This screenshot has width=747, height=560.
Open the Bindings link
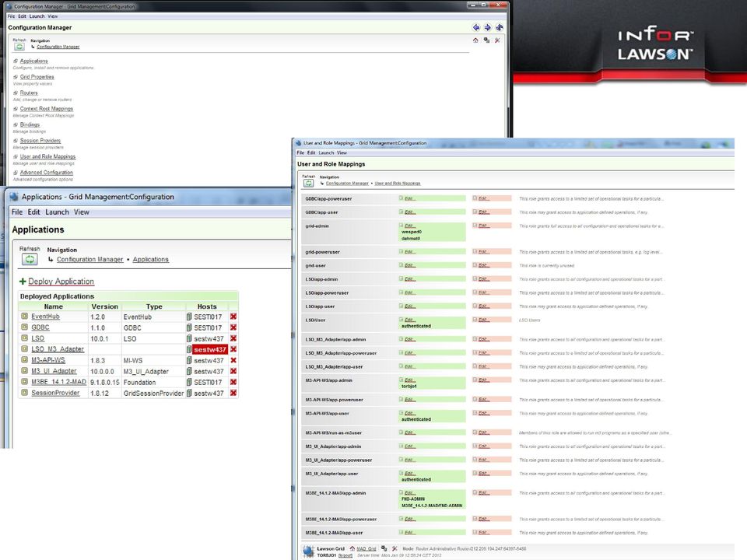click(x=30, y=124)
